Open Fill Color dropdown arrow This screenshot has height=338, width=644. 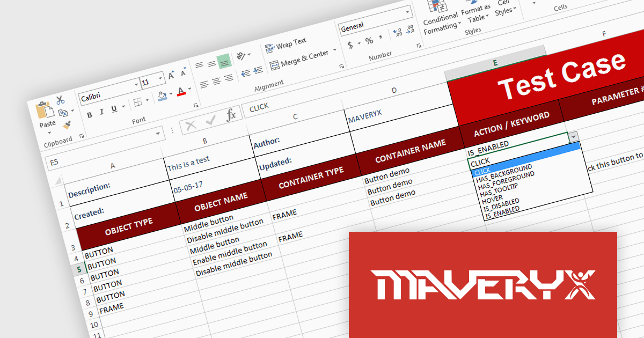tap(171, 94)
